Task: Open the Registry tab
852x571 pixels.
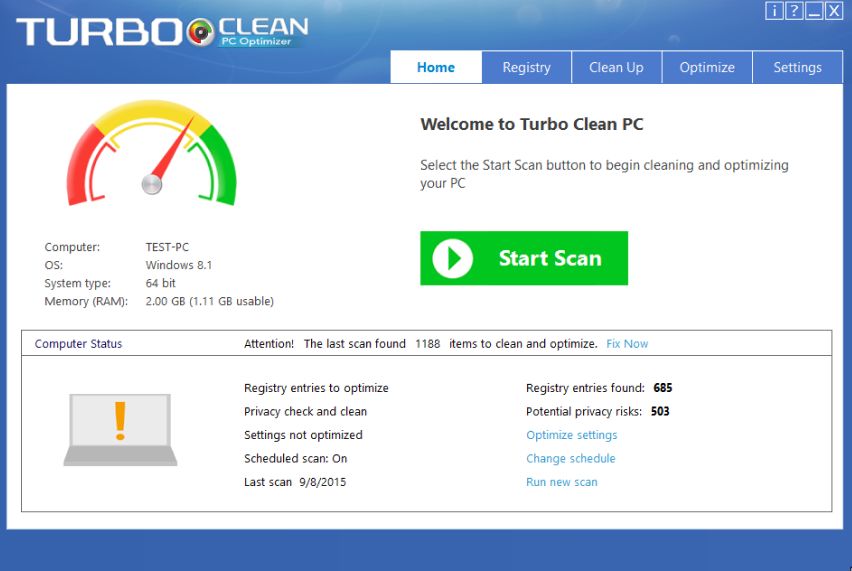Action: (x=527, y=67)
